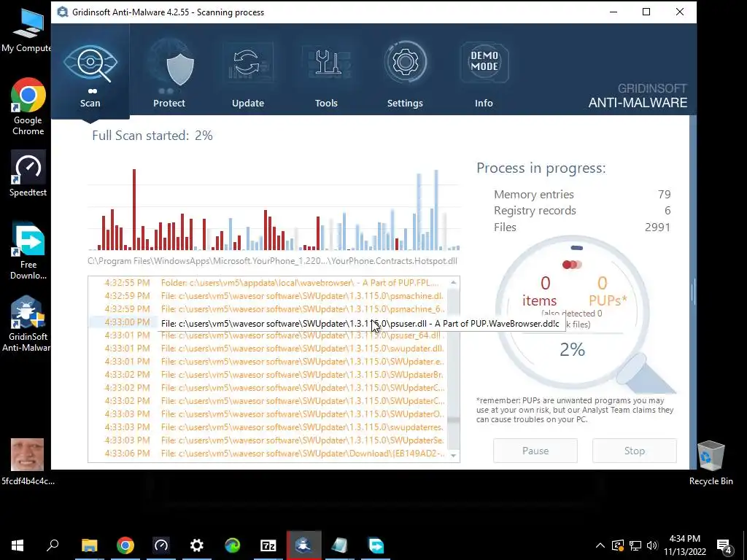The width and height of the screenshot is (747, 560).
Task: Open the Windows Start menu
Action: pyautogui.click(x=18, y=545)
